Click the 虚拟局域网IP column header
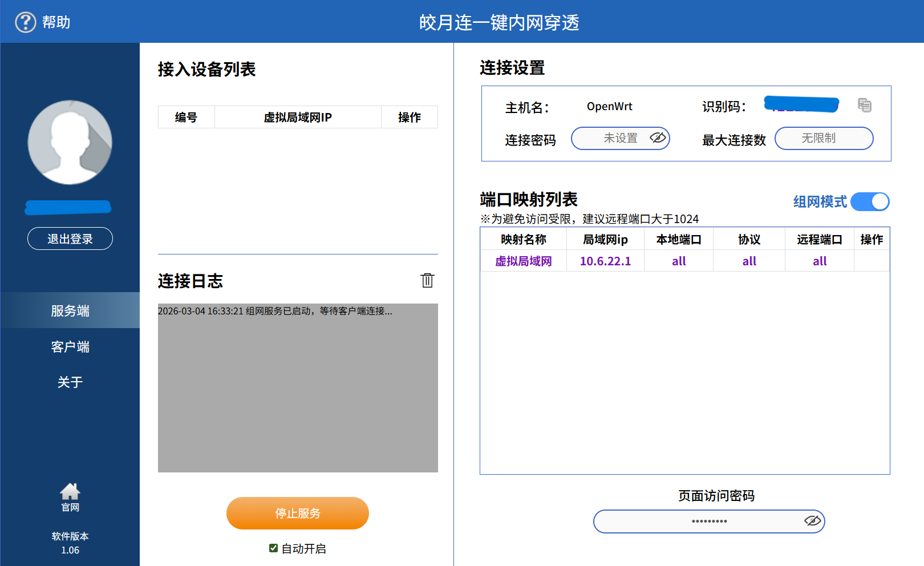This screenshot has height=566, width=924. click(298, 118)
